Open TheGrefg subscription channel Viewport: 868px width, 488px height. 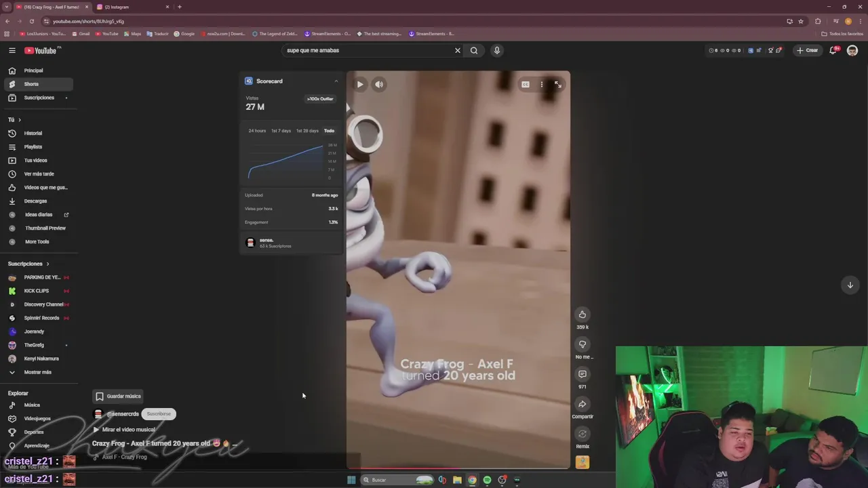38,345
